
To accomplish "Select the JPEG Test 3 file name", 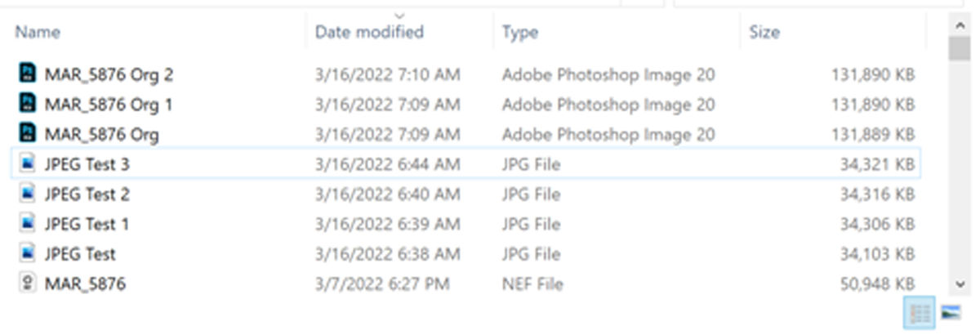I will [87, 164].
